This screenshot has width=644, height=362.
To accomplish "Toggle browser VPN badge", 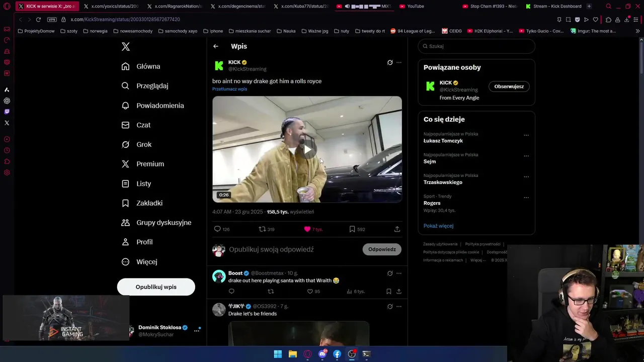I will [x=52, y=19].
